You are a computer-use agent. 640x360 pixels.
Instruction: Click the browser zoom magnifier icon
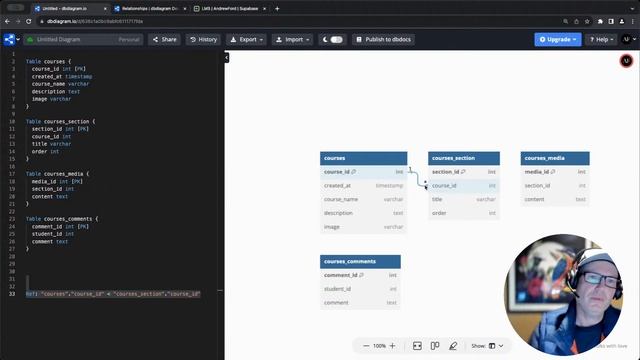click(566, 21)
